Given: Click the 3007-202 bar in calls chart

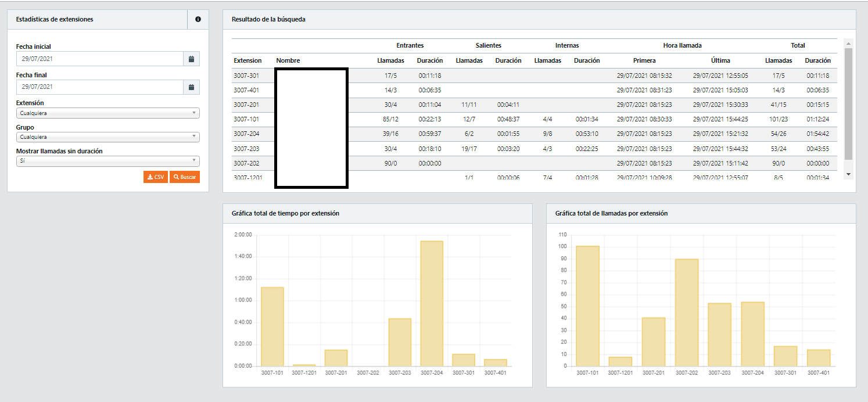Looking at the screenshot, I should (x=687, y=313).
